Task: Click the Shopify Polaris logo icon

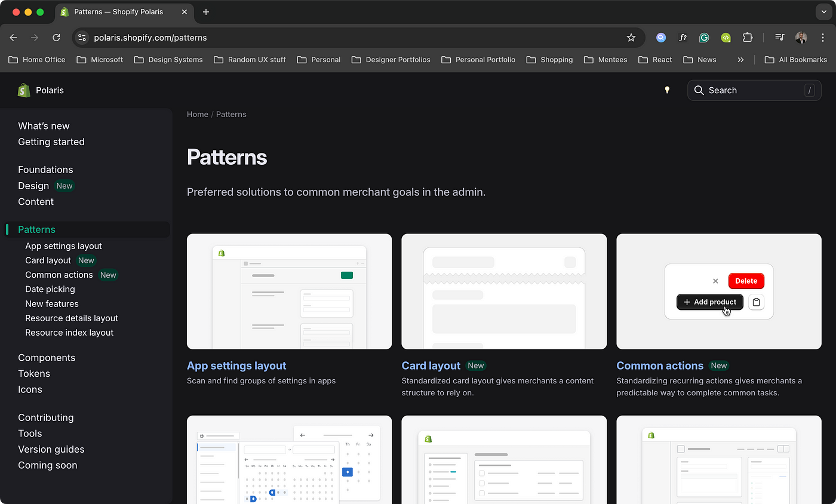Action: pyautogui.click(x=24, y=90)
